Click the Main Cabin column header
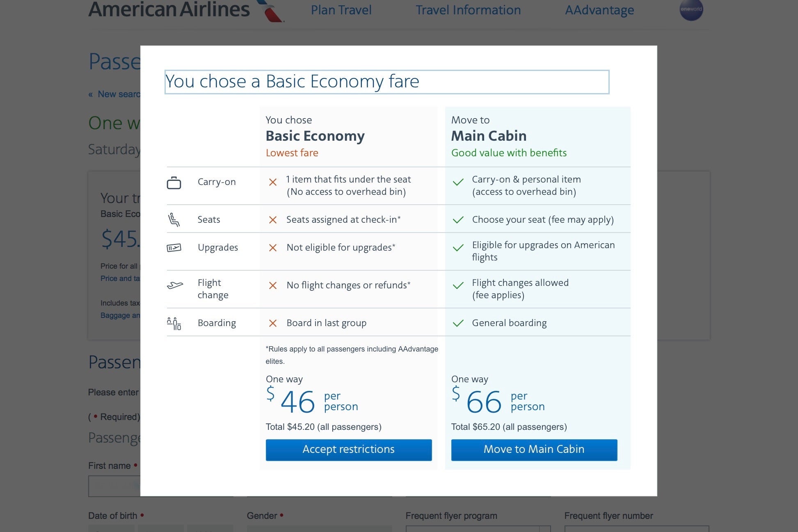This screenshot has width=798, height=532. coord(489,136)
